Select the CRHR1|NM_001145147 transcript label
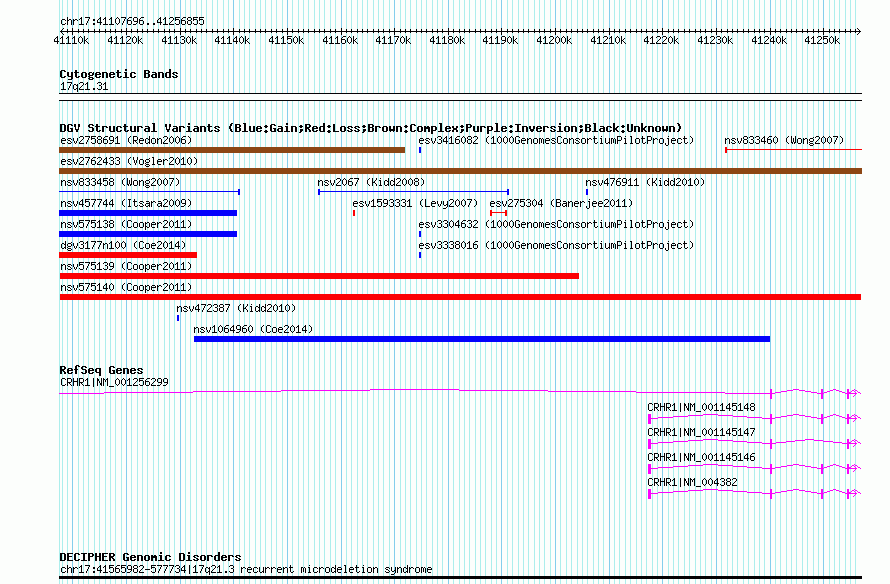Screen dimensions: 890x584 [702, 432]
